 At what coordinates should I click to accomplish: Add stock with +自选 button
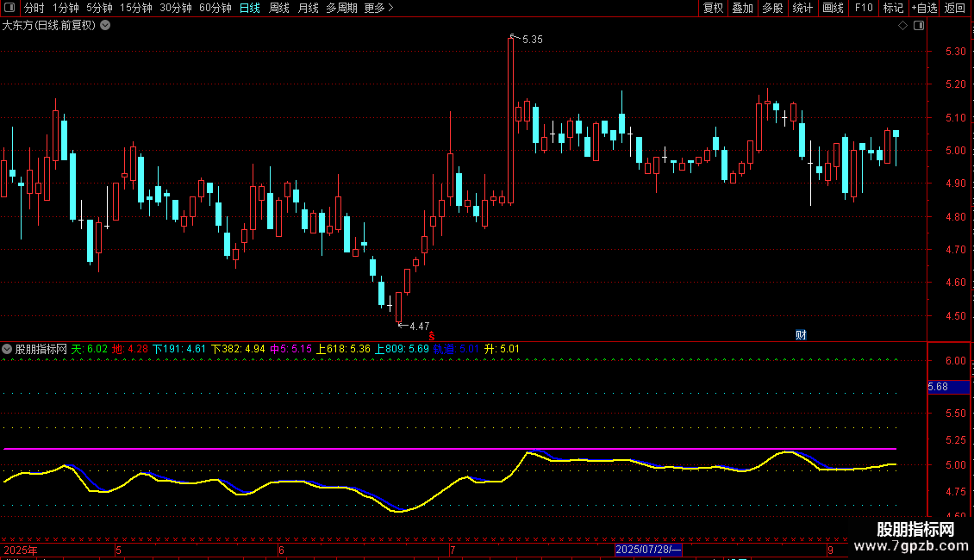(924, 8)
